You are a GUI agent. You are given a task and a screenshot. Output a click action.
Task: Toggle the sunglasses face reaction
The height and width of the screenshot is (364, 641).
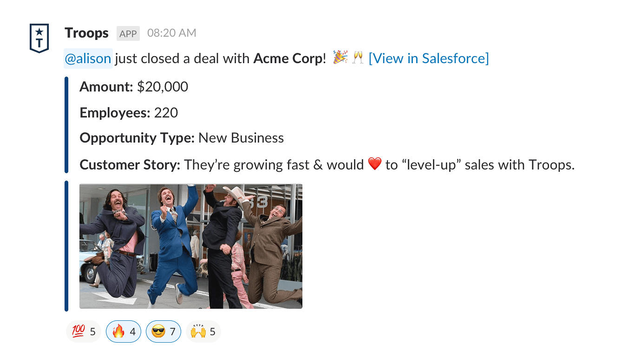pos(164,331)
